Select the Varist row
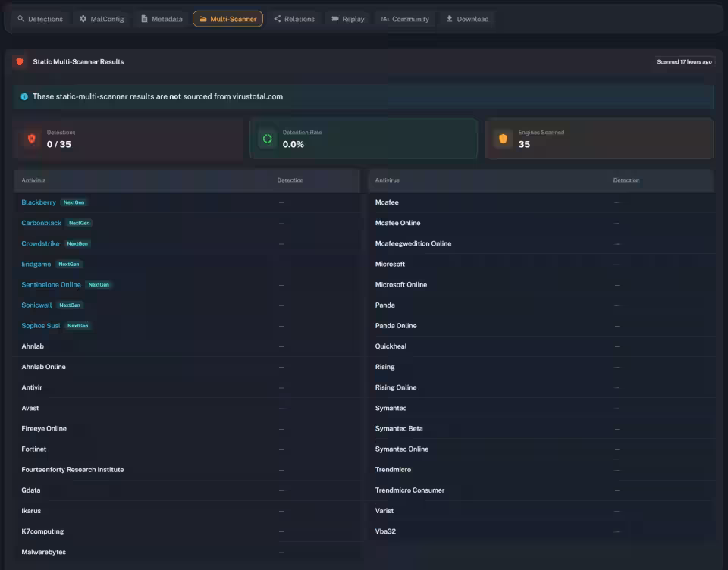 pos(541,511)
